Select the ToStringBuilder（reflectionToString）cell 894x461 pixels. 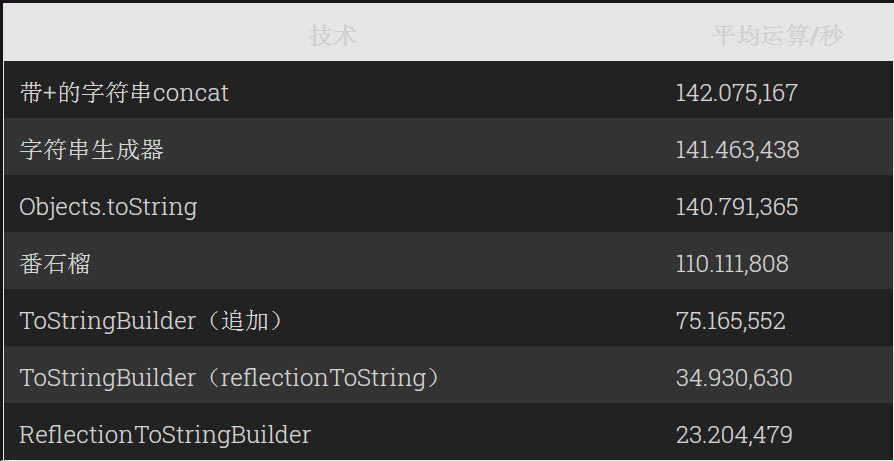[230, 378]
